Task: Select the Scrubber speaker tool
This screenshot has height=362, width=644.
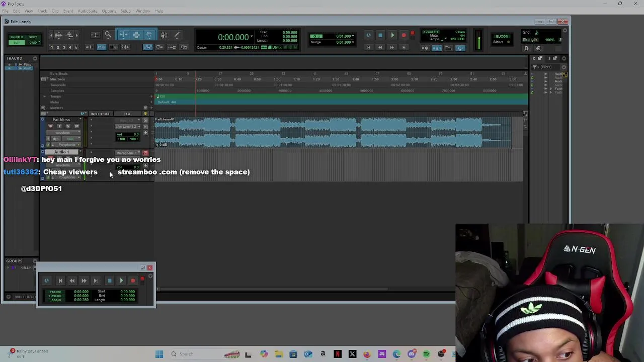Action: point(164,35)
